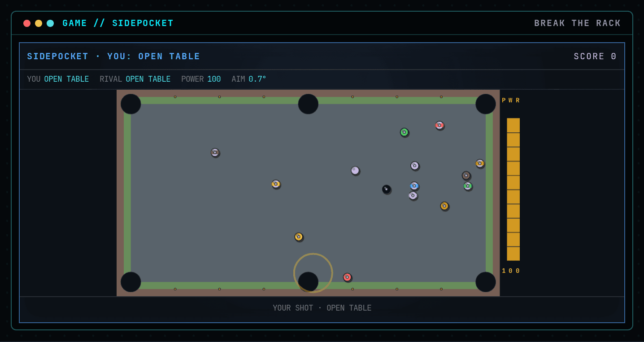Image resolution: width=644 pixels, height=342 pixels.
Task: Aim at the top-left corner pocket
Action: point(131,104)
